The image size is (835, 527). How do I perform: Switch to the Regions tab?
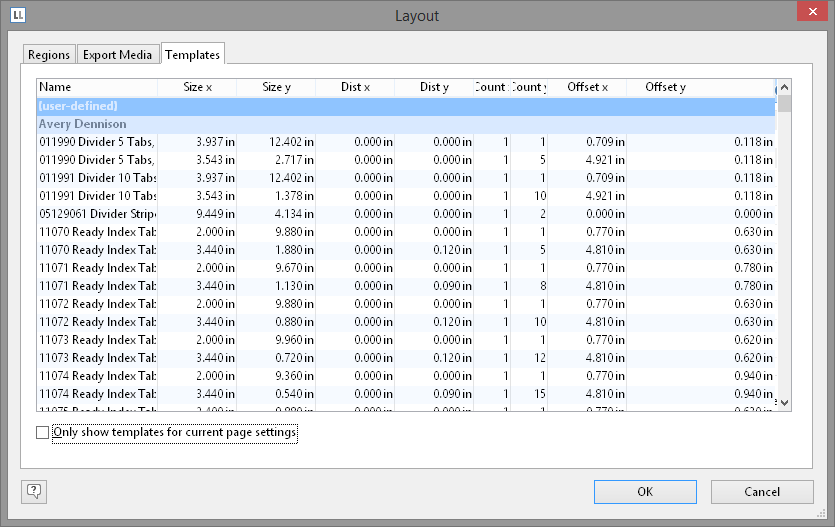(x=49, y=54)
